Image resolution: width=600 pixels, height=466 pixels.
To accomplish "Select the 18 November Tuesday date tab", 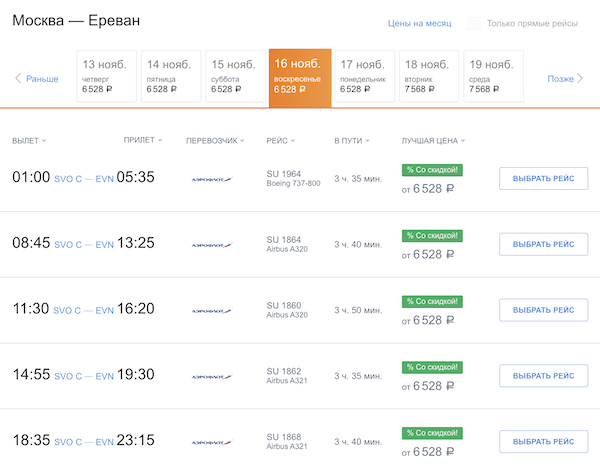I will [429, 76].
